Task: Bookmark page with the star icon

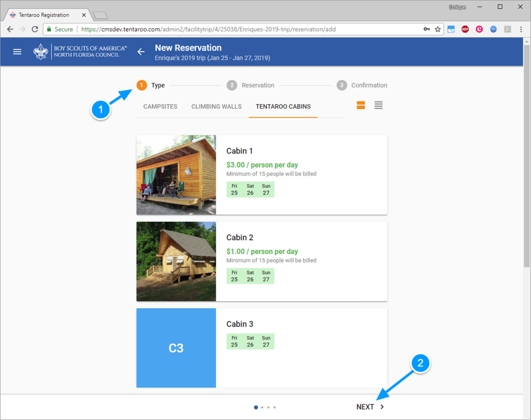Action: point(438,29)
